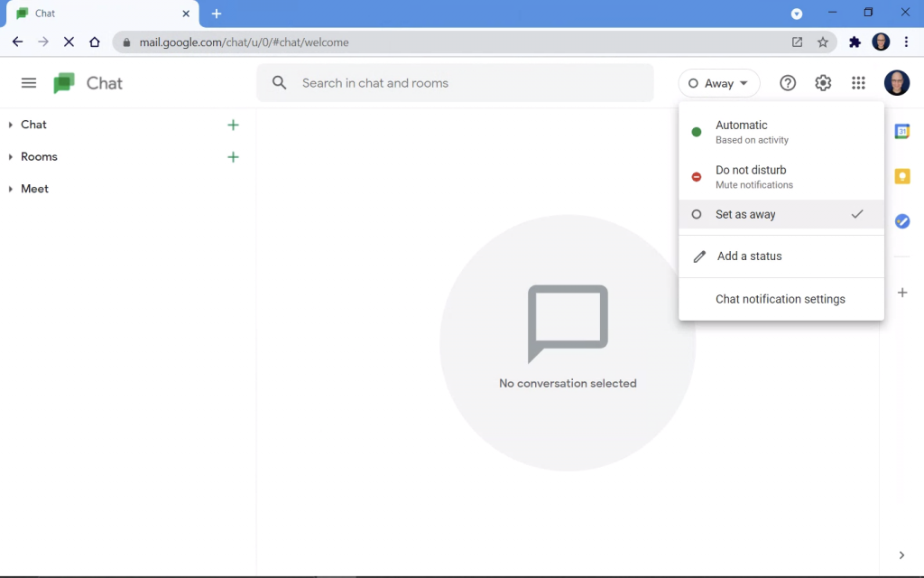Expand the Rooms section

click(11, 156)
